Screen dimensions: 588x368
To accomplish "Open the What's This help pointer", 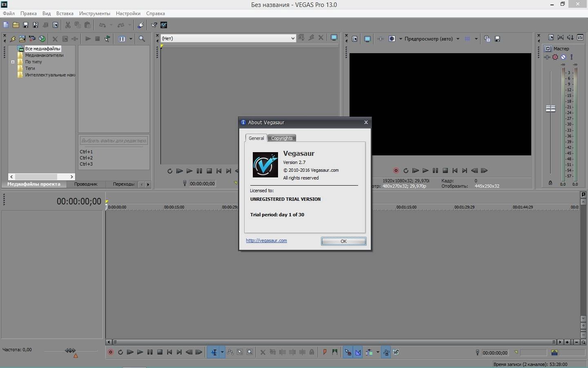I will (154, 25).
